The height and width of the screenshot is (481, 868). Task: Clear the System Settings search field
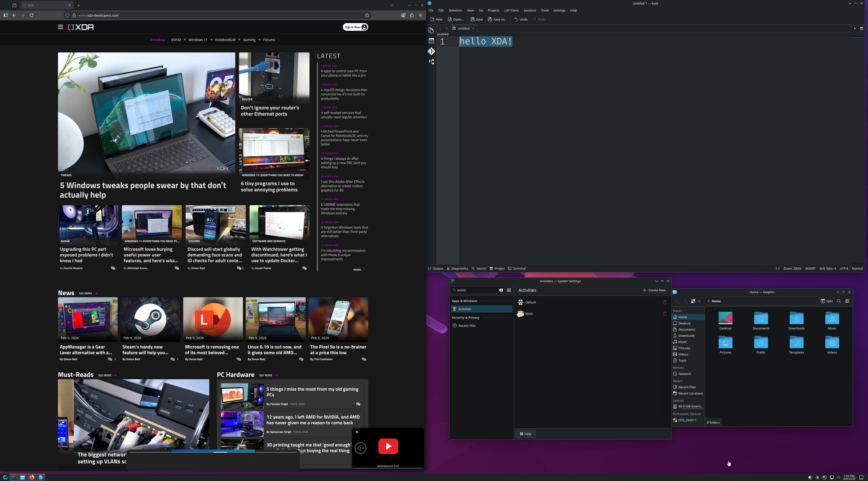tap(501, 290)
